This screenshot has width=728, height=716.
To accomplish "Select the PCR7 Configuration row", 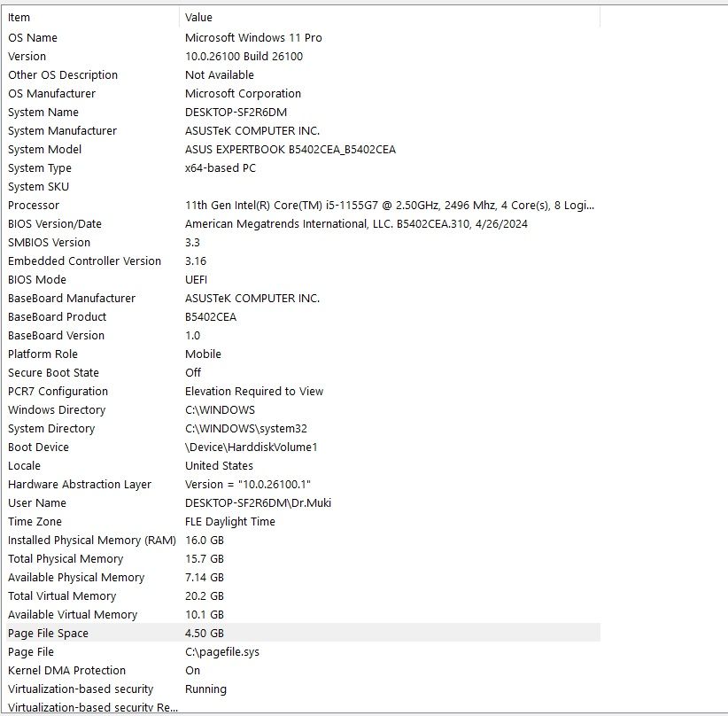I will coord(303,391).
